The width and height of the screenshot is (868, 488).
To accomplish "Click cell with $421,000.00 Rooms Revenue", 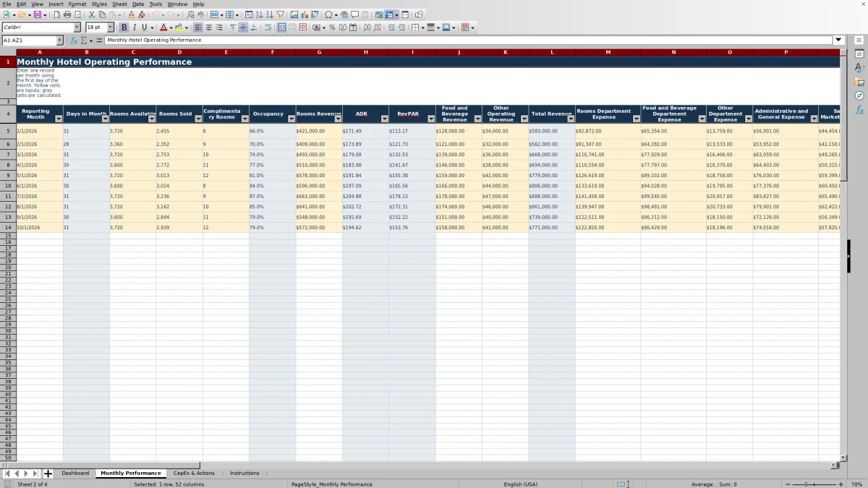I will 319,131.
